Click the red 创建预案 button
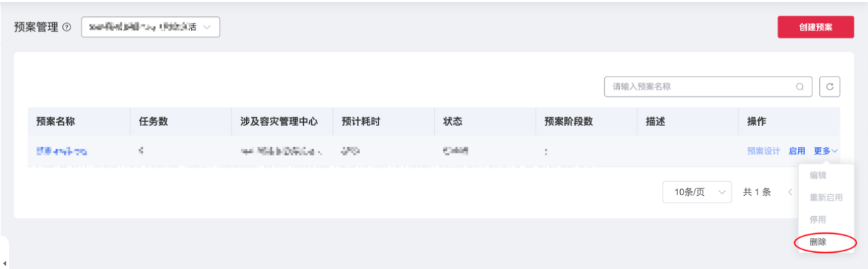The width and height of the screenshot is (868, 269). pyautogui.click(x=815, y=28)
